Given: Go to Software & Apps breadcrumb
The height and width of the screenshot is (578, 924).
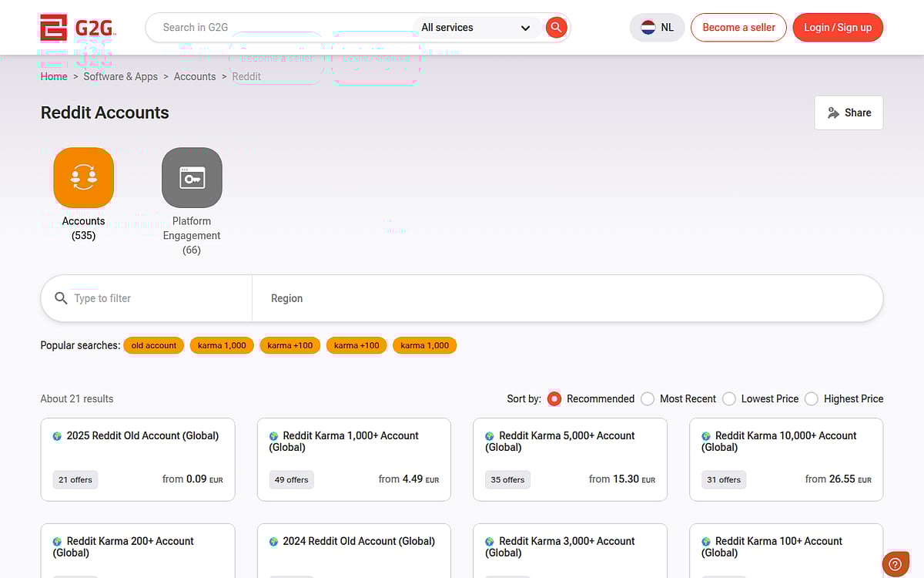Looking at the screenshot, I should click(x=120, y=76).
